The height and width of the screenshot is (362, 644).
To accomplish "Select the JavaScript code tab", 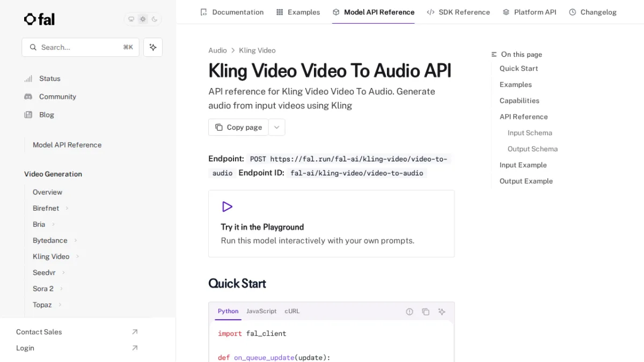I will click(261, 311).
